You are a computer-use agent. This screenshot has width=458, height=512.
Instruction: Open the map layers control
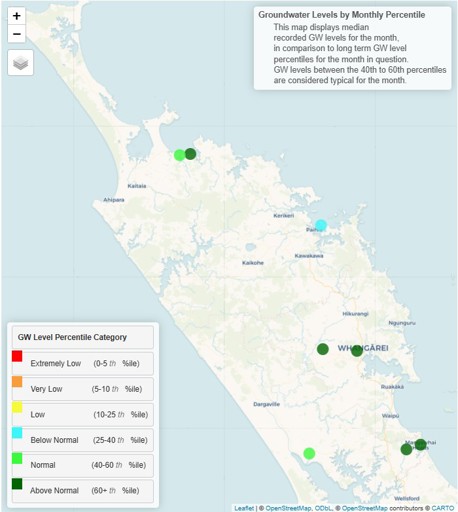[21, 63]
